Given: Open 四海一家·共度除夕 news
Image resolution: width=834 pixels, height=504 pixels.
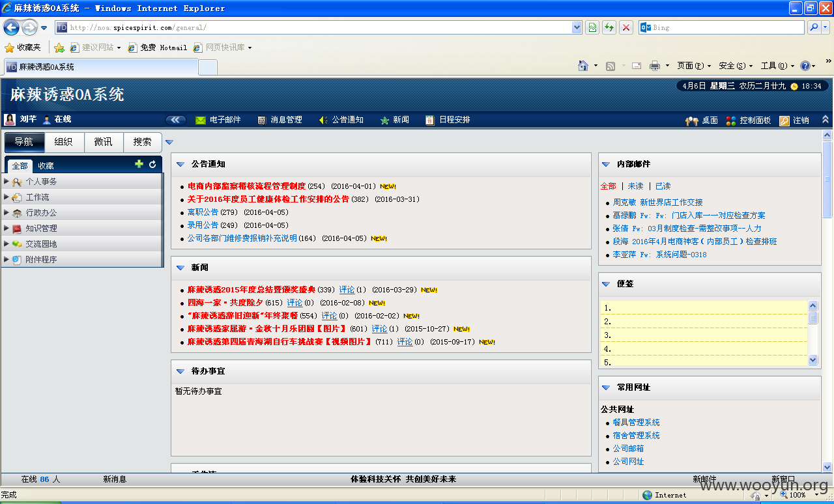Looking at the screenshot, I should [x=225, y=303].
